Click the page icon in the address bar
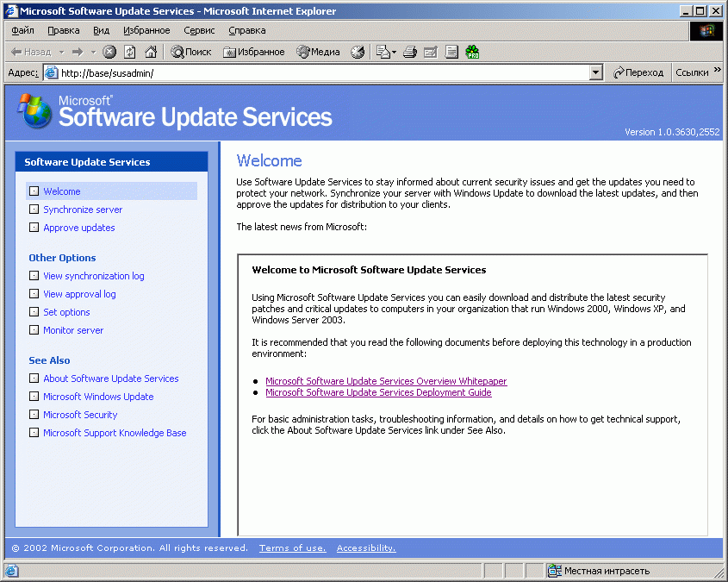Screen dimensions: 728x582 click(x=51, y=73)
